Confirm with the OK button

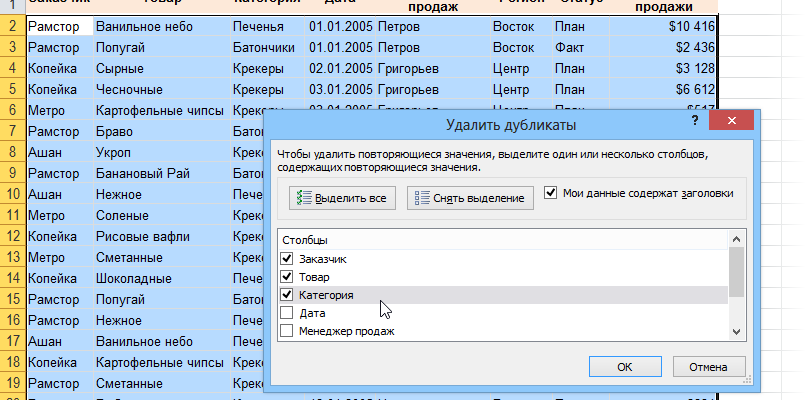[x=624, y=367]
